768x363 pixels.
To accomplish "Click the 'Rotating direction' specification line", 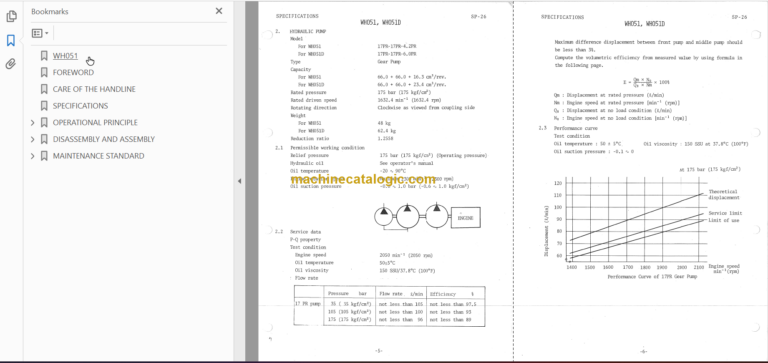I will pyautogui.click(x=383, y=107).
